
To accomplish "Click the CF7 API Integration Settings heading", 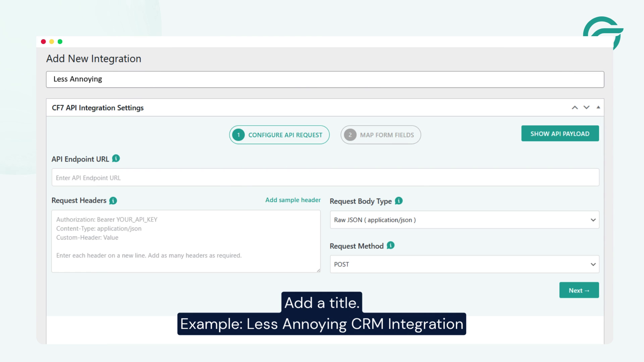I will point(98,108).
